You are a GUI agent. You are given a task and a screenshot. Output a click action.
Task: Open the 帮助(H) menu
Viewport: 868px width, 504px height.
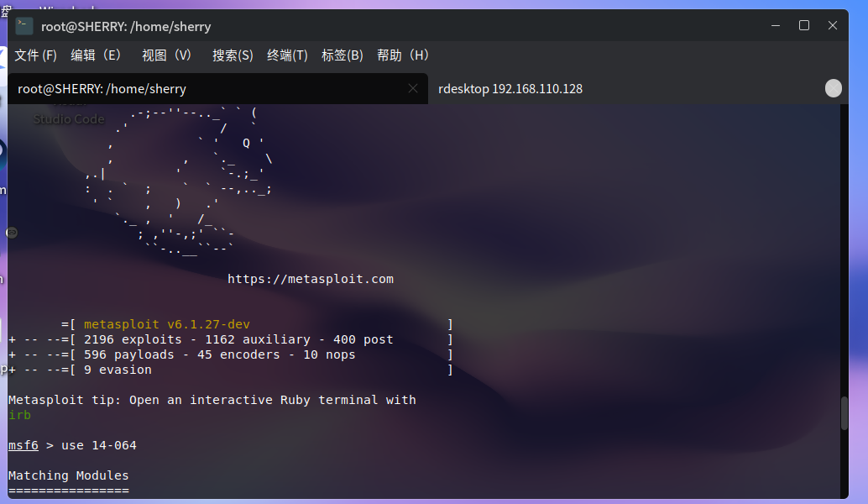[403, 55]
